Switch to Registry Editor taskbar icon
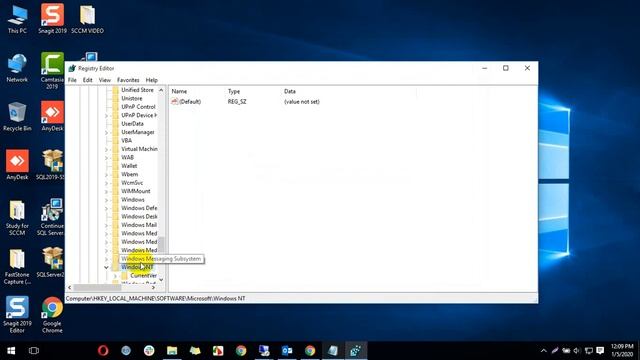640x360 pixels. pos(356,351)
